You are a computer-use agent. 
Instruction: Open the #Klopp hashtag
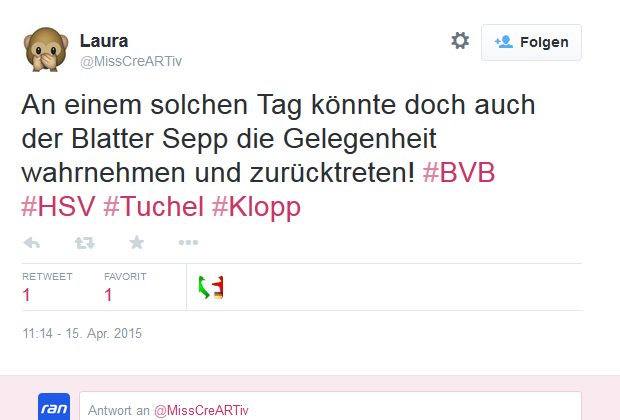coord(256,207)
